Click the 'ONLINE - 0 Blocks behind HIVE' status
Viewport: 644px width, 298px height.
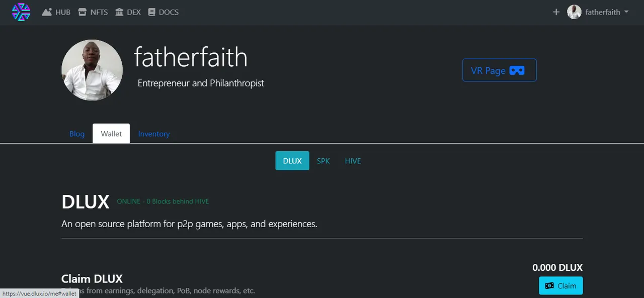click(x=163, y=201)
